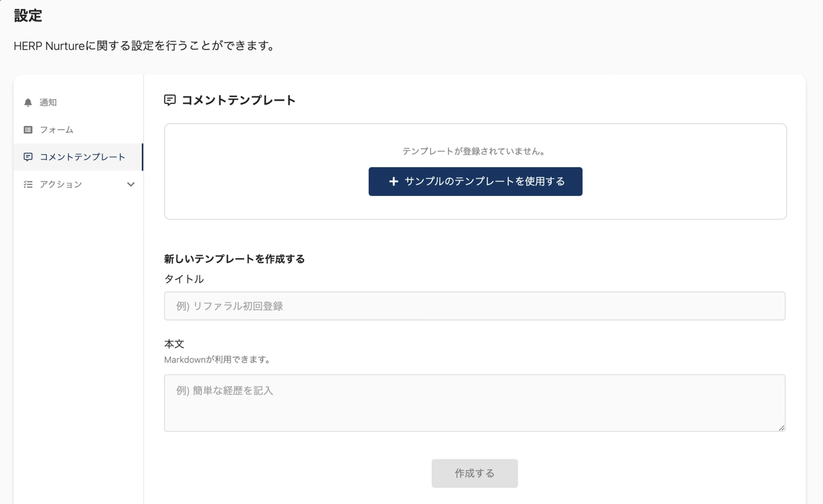Click the resize handle on the 本文 textarea
Image resolution: width=823 pixels, height=504 pixels.
pos(781,428)
